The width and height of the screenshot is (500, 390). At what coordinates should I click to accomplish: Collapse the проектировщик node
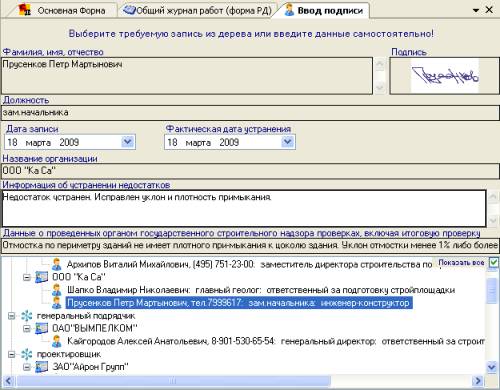[11, 354]
